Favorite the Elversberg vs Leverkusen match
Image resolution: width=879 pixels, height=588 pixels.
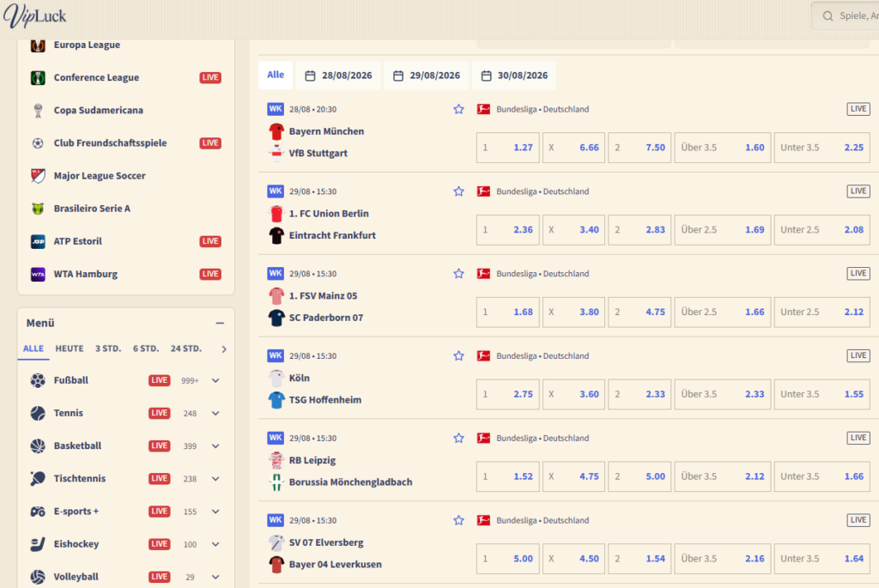click(458, 521)
